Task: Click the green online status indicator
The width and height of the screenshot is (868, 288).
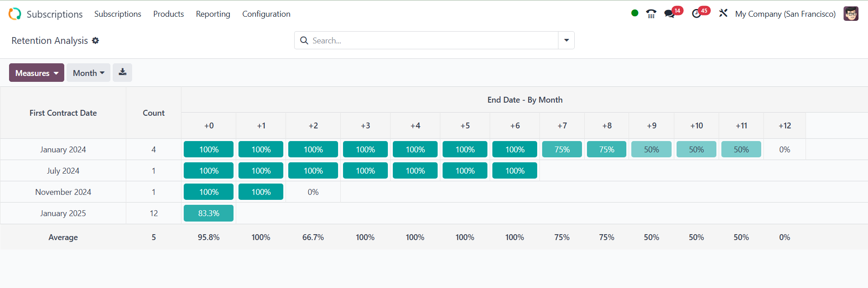Action: point(634,13)
